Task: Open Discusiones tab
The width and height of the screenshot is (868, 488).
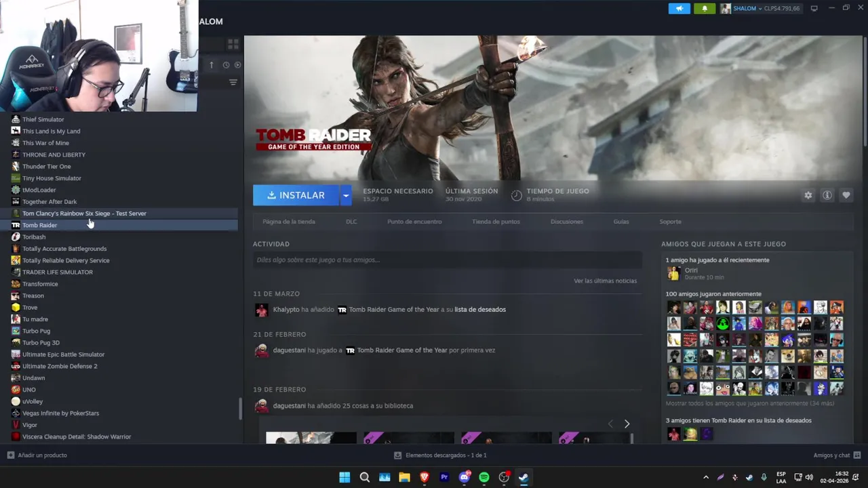Action: pos(567,222)
